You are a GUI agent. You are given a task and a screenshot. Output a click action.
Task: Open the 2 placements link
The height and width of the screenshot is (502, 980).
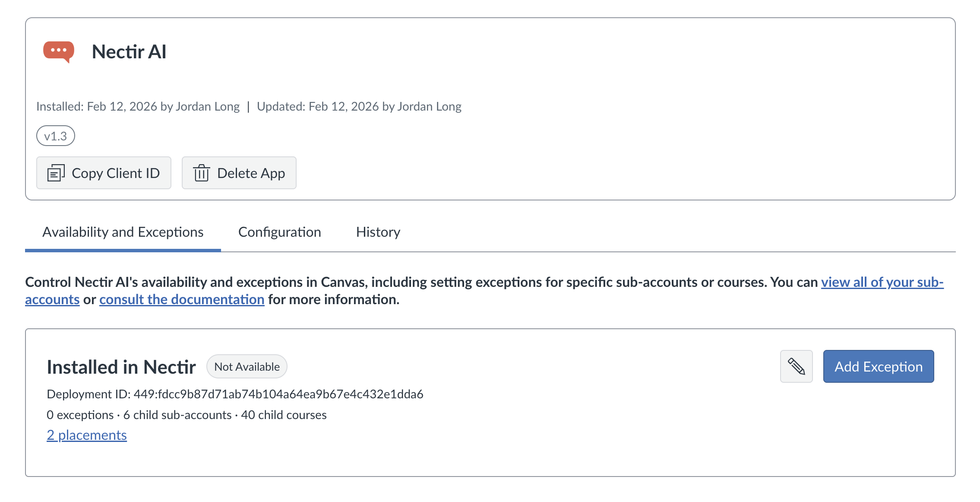click(x=86, y=435)
